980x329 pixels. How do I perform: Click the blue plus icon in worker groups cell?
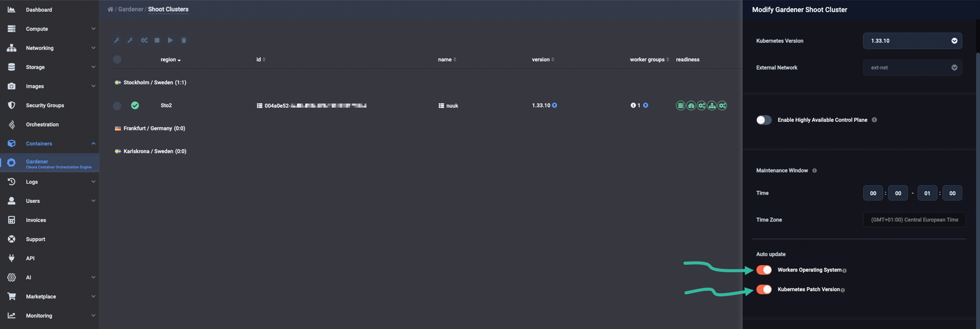[x=645, y=105]
